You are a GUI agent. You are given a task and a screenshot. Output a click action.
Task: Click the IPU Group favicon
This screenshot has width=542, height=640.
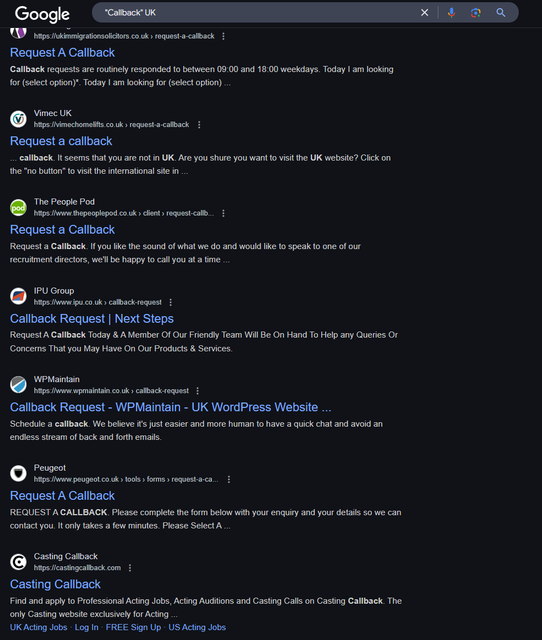pyautogui.click(x=18, y=296)
